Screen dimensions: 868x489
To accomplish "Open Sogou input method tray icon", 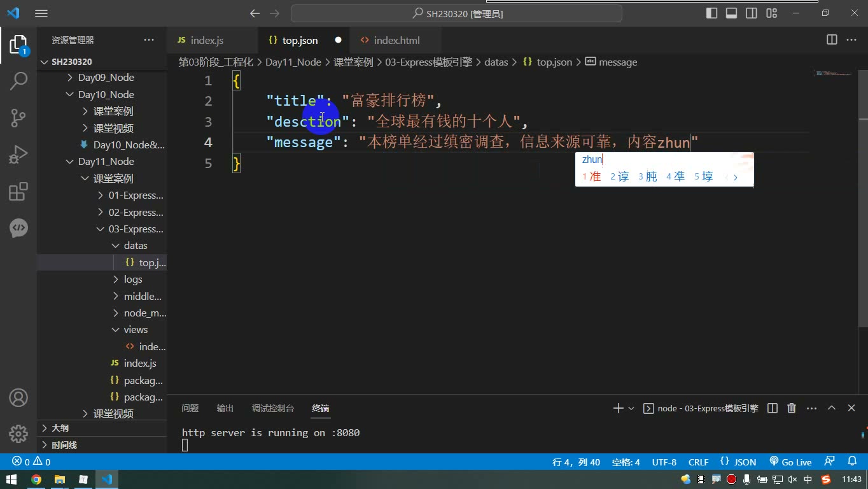I will click(826, 479).
